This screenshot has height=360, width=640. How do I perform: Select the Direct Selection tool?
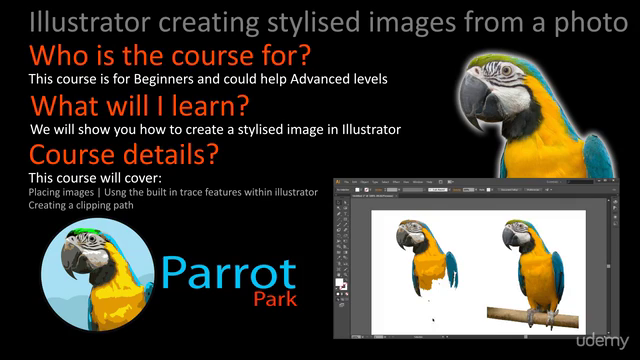coord(346,202)
